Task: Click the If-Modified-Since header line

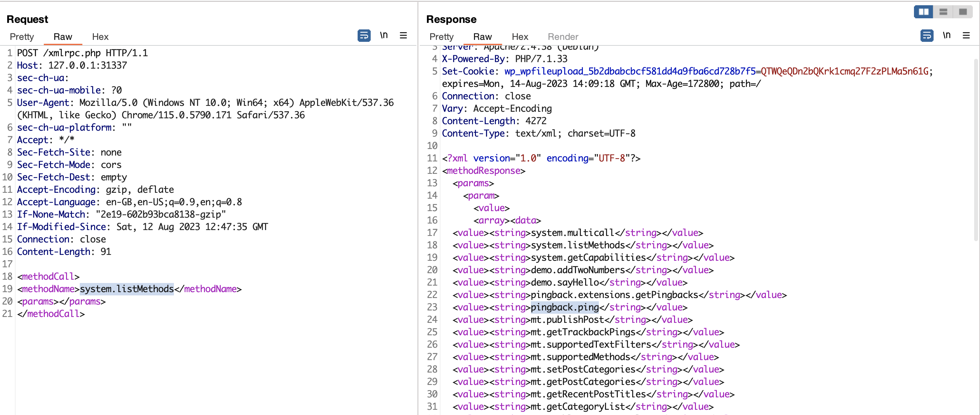Action: 142,227
